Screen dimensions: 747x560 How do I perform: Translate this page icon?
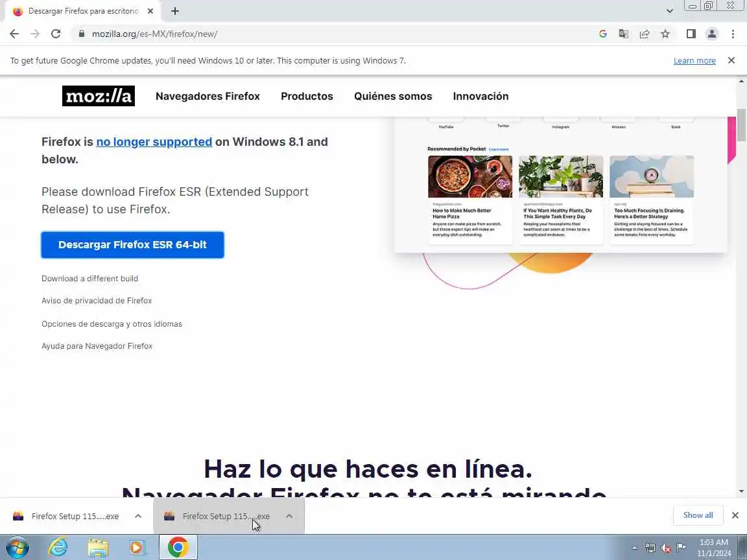point(623,34)
